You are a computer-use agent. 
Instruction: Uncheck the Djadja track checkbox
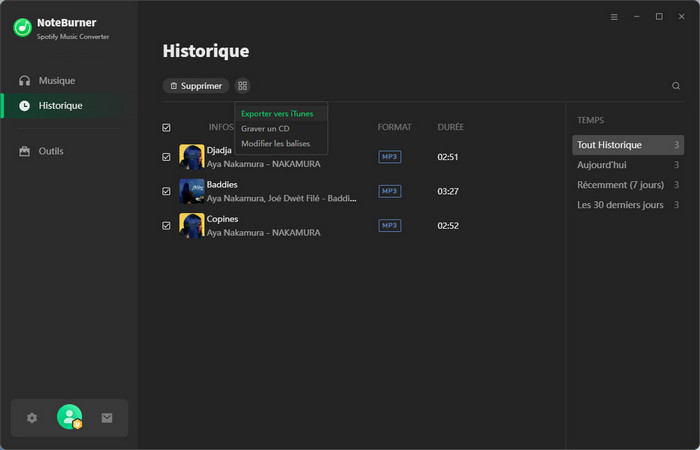[x=166, y=157]
